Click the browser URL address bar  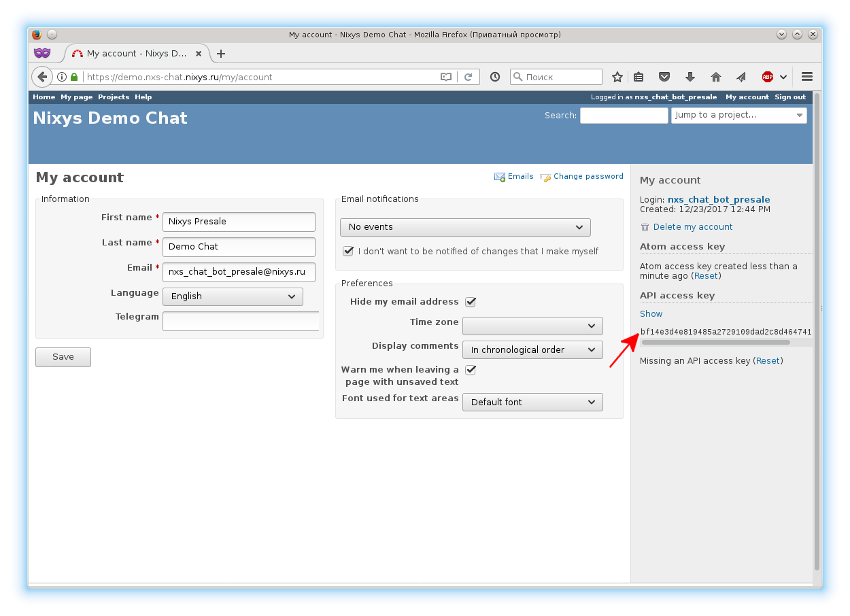pos(261,77)
